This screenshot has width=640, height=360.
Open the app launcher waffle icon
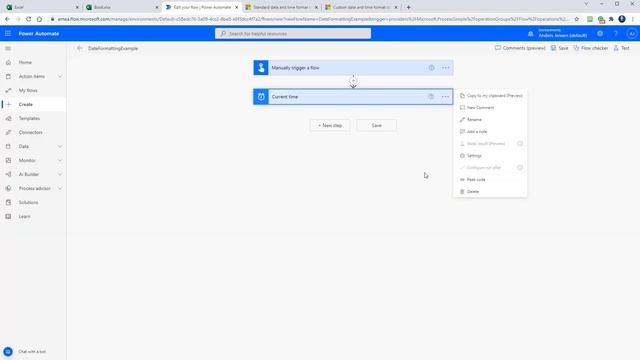click(8, 33)
